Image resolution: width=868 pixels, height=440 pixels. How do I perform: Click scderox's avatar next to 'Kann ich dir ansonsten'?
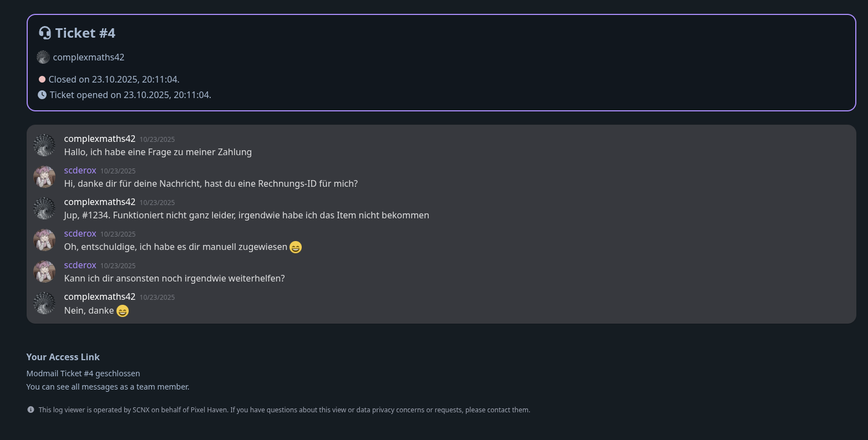44,272
